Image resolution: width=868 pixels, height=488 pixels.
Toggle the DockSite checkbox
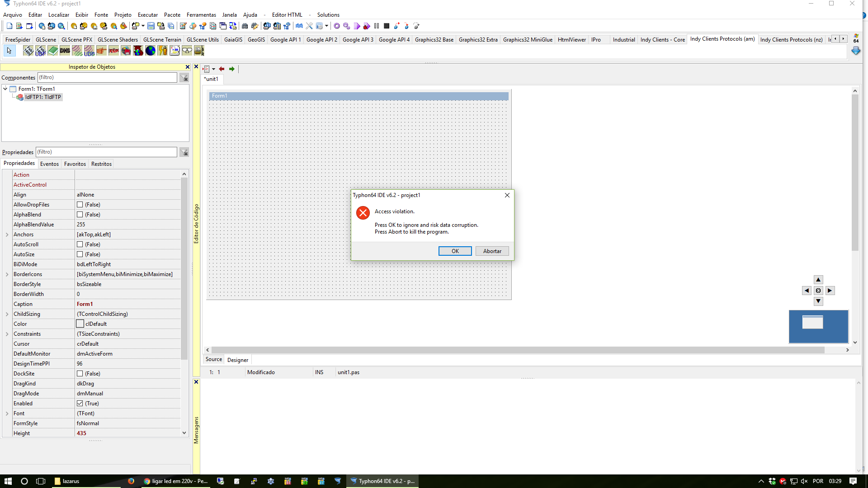[80, 374]
